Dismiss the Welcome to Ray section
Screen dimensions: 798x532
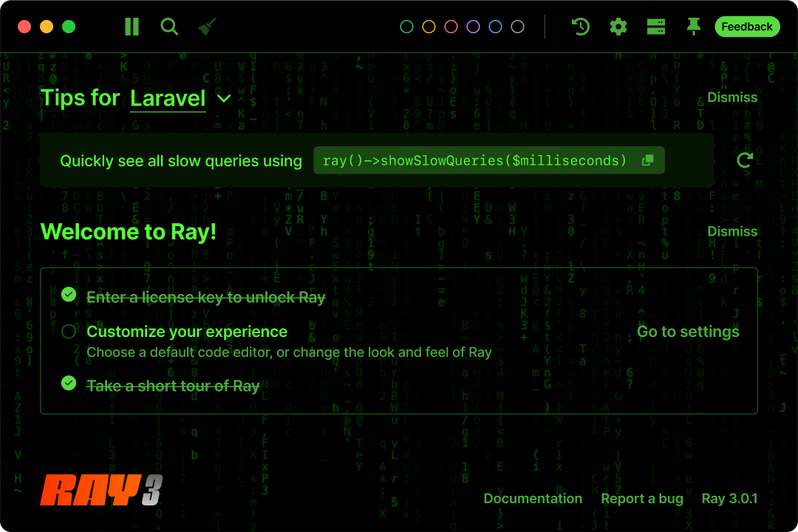[x=732, y=231]
